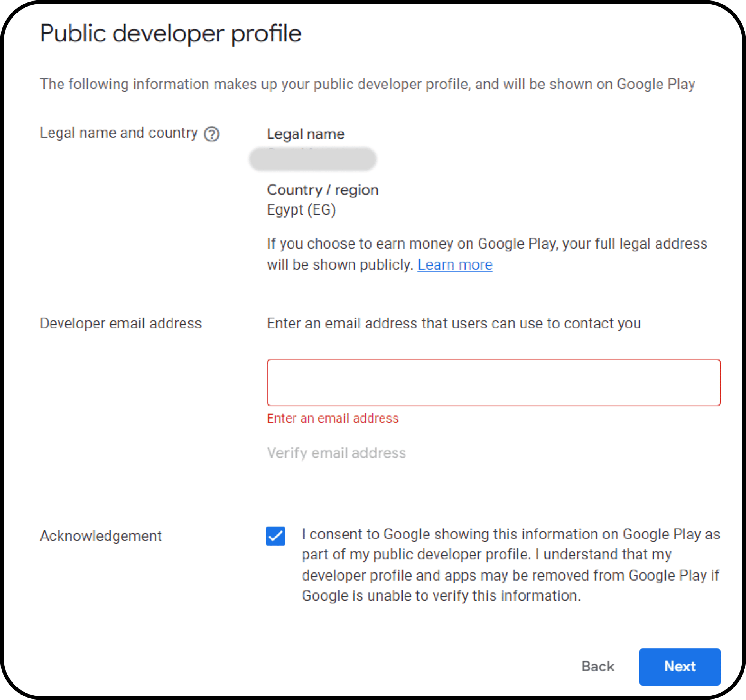
Task: Click the Egypt (EG) country text
Action: click(302, 209)
